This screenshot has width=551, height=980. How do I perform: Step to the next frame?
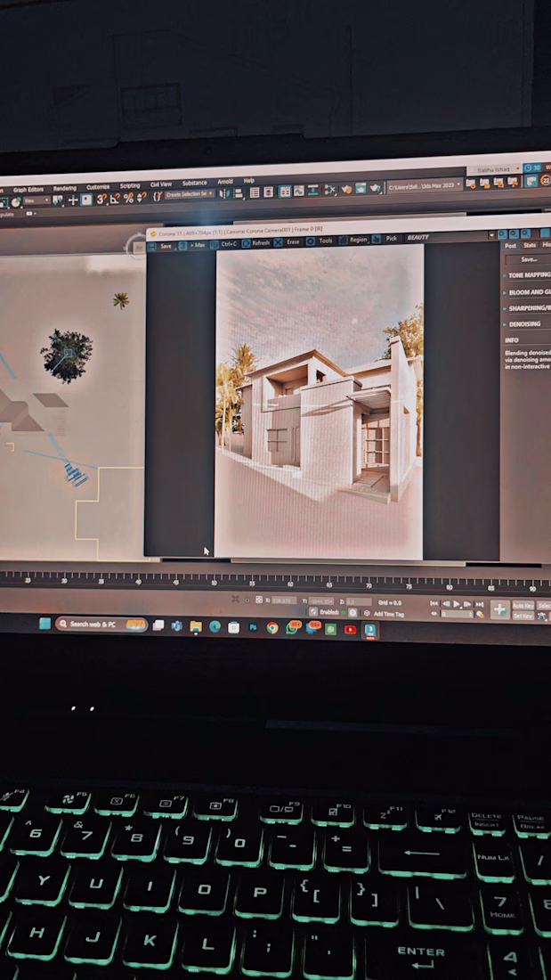468,604
